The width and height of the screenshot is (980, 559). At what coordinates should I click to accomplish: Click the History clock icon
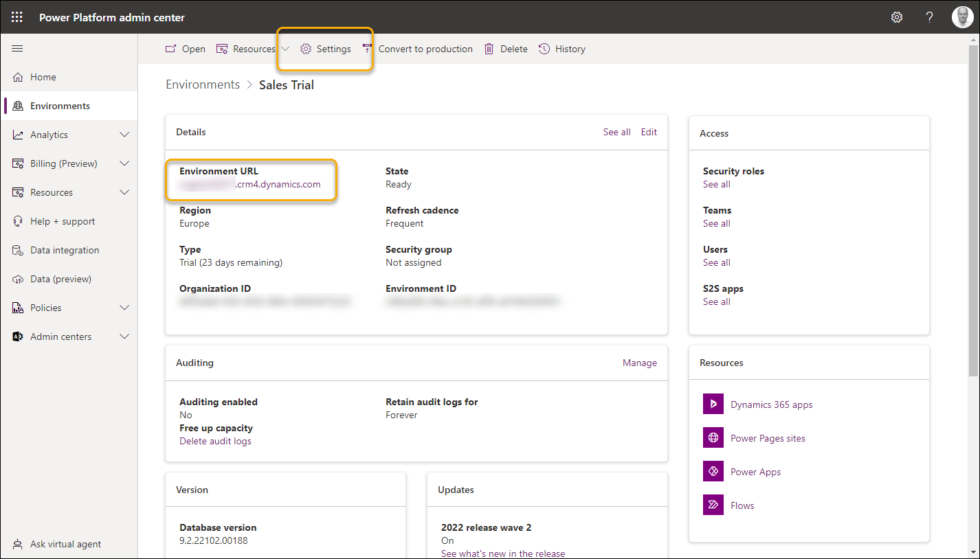(544, 49)
